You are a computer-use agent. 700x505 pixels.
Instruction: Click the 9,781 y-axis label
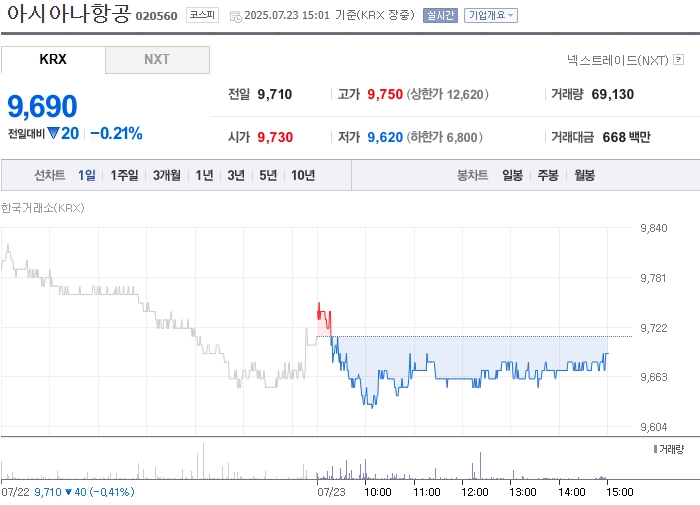pyautogui.click(x=653, y=278)
